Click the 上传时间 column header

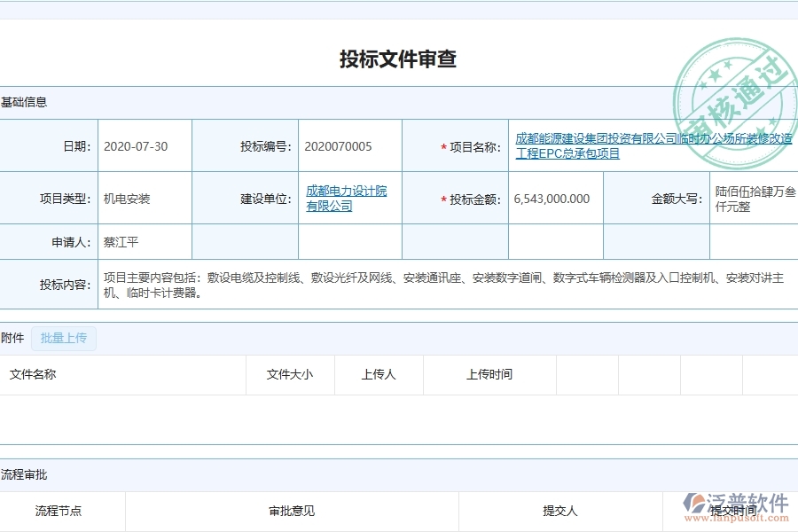point(490,374)
